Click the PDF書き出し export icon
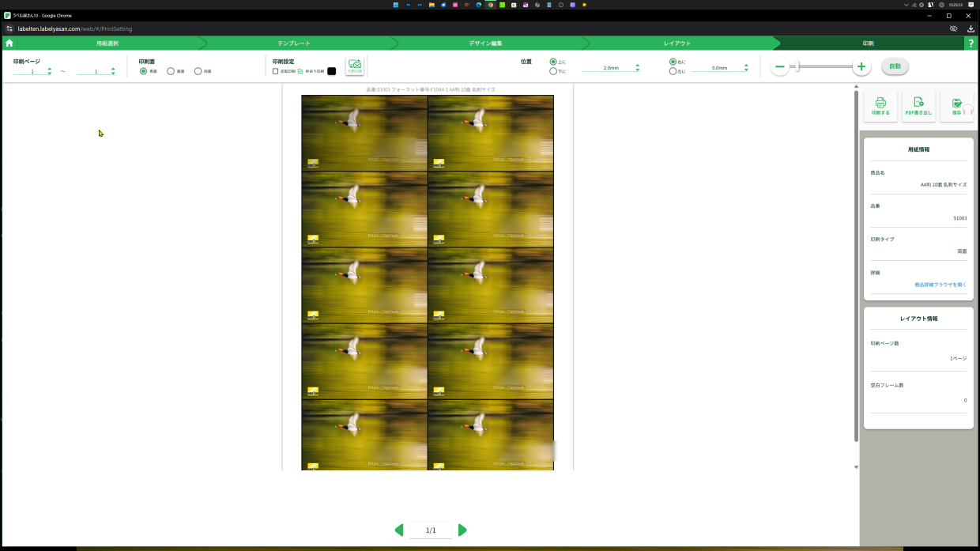The height and width of the screenshot is (551, 980). [x=918, y=106]
